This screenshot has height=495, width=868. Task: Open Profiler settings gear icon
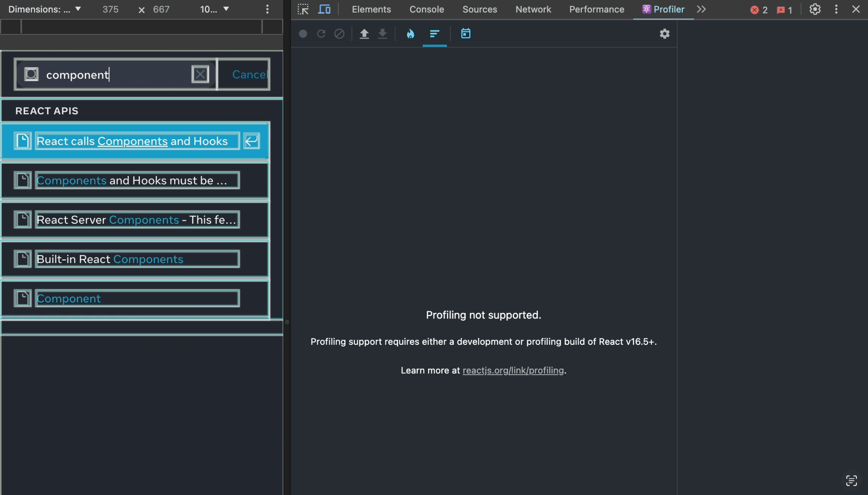tap(665, 34)
